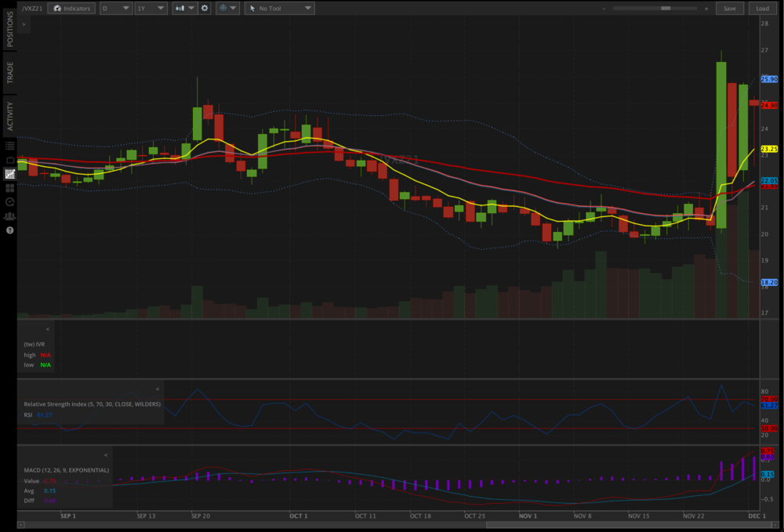Open the 1Y time range dropdown

(151, 8)
